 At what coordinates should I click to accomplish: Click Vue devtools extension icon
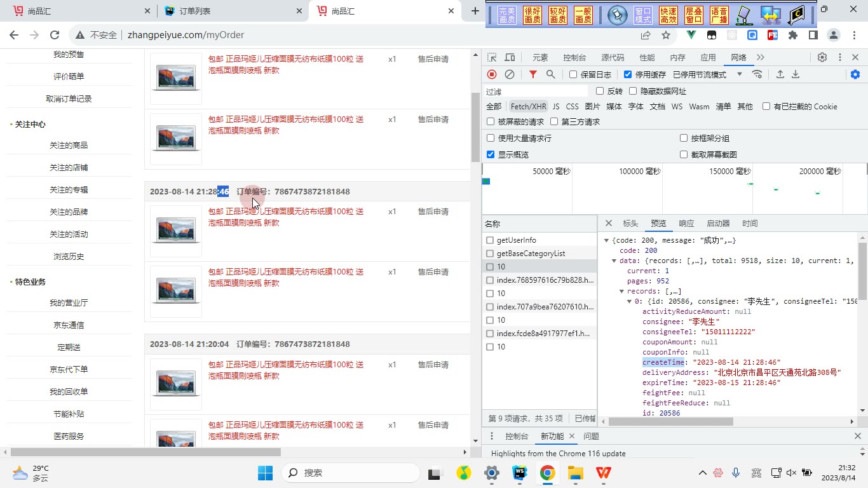[x=691, y=35]
